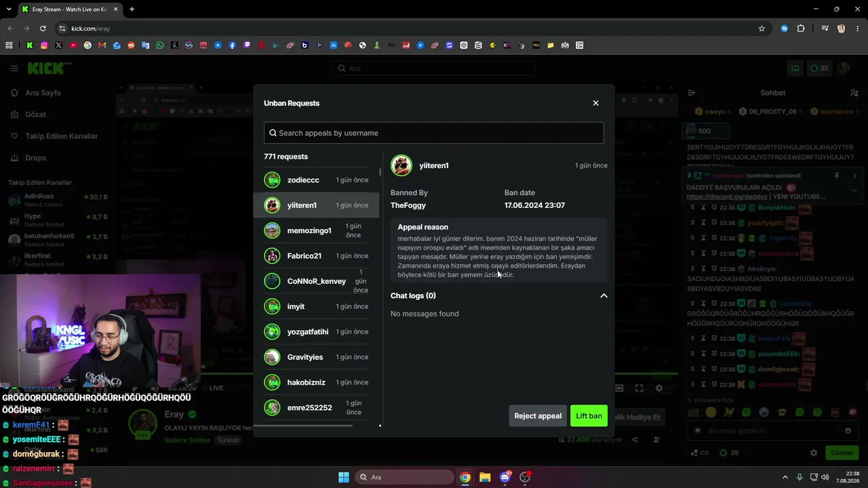This screenshot has height=488, width=868.
Task: Click the kick.com/eray address bar
Action: pyautogui.click(x=407, y=28)
